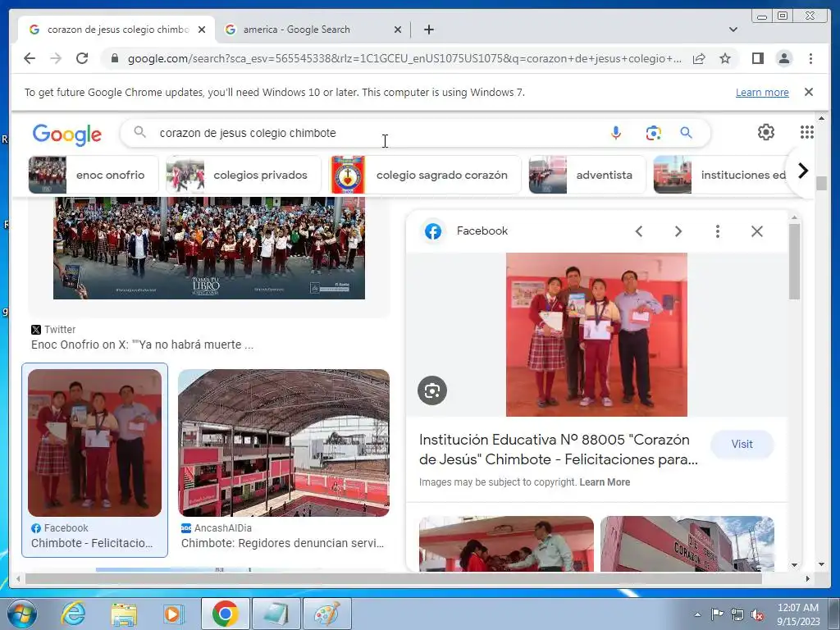The image size is (840, 630).
Task: Select the enoc onofrio filter chip
Action: pyautogui.click(x=94, y=175)
